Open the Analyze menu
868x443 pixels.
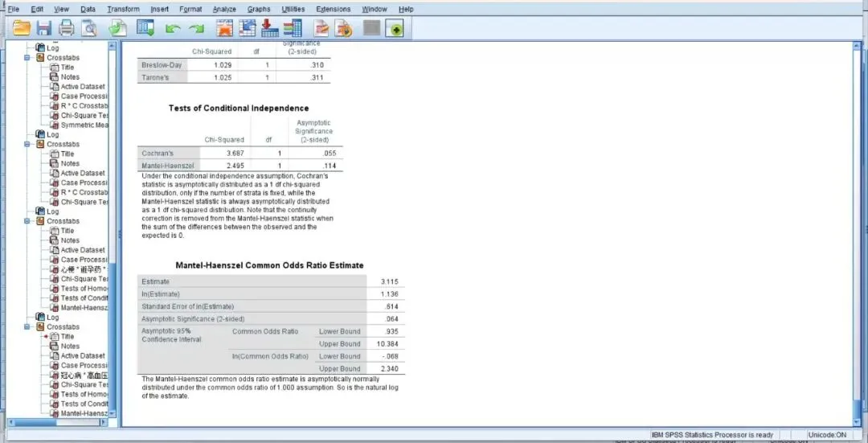point(224,10)
